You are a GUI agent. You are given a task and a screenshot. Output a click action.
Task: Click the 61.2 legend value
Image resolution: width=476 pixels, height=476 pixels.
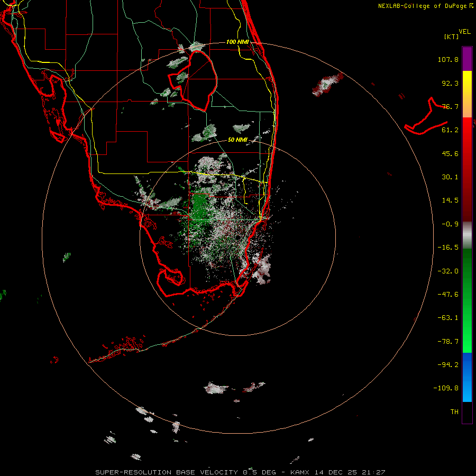coord(450,130)
